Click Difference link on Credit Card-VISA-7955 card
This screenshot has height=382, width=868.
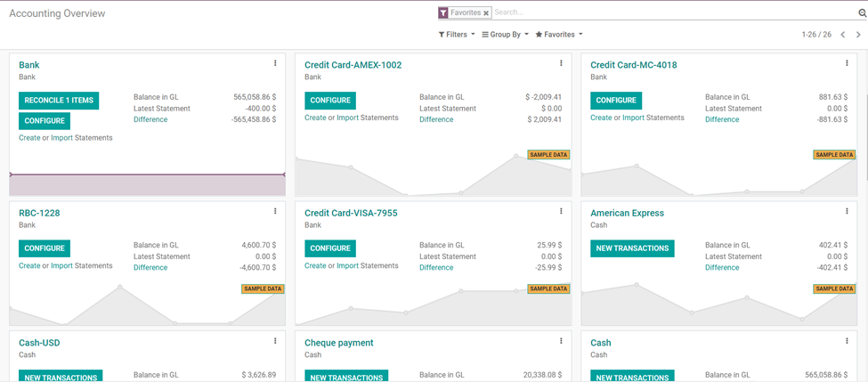[x=435, y=267]
